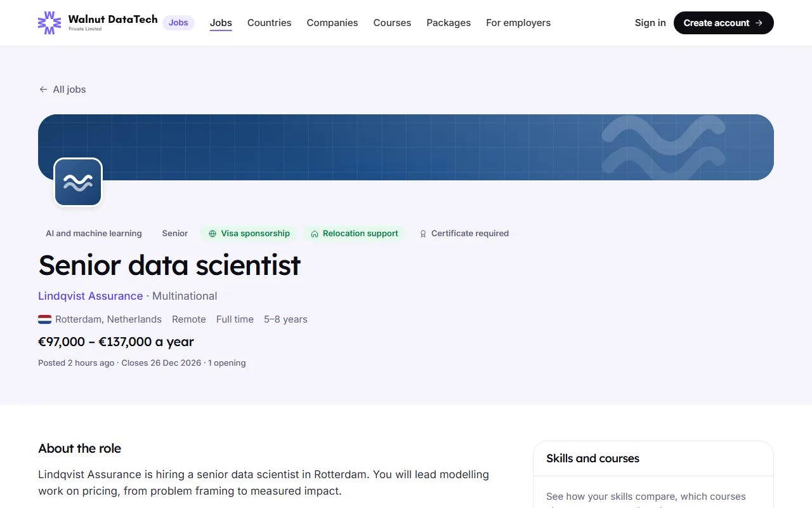Click the Posted 2 hours ago line
This screenshot has width=812, height=508.
click(x=142, y=363)
